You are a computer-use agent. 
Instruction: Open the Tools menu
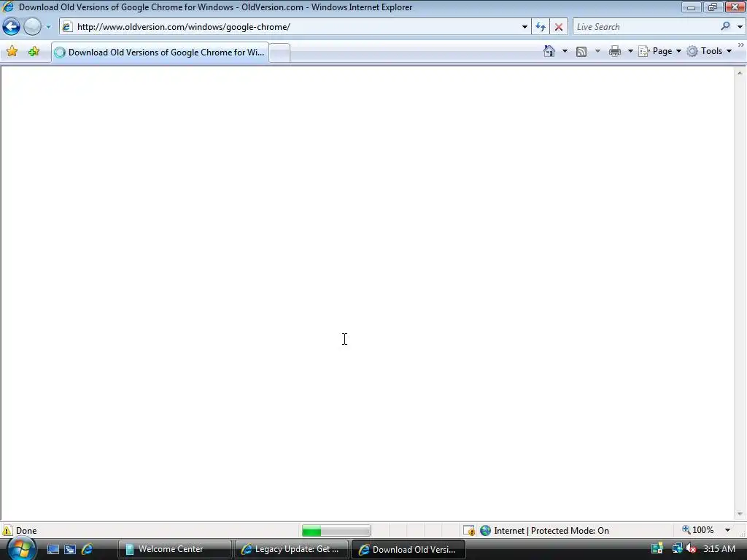coord(709,51)
